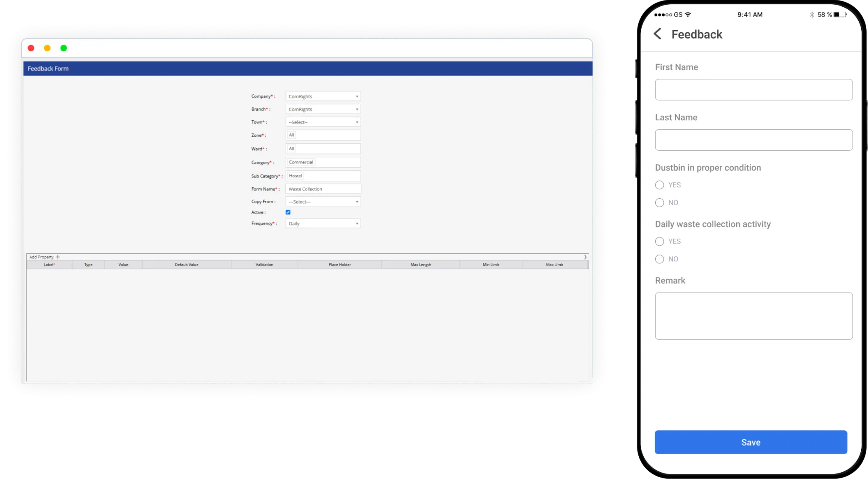The image size is (868, 479).
Task: Click the yellow minimize dot
Action: (47, 48)
